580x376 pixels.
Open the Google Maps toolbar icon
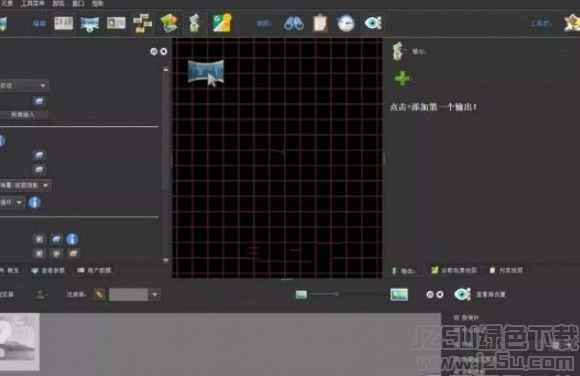[x=222, y=23]
